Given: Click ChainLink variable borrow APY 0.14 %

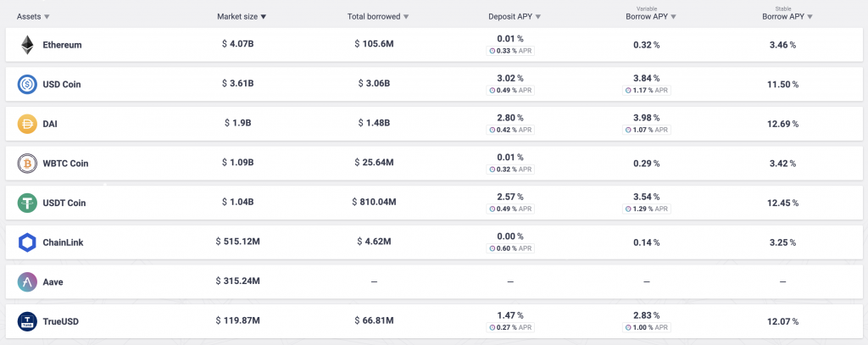Looking at the screenshot, I should (646, 242).
